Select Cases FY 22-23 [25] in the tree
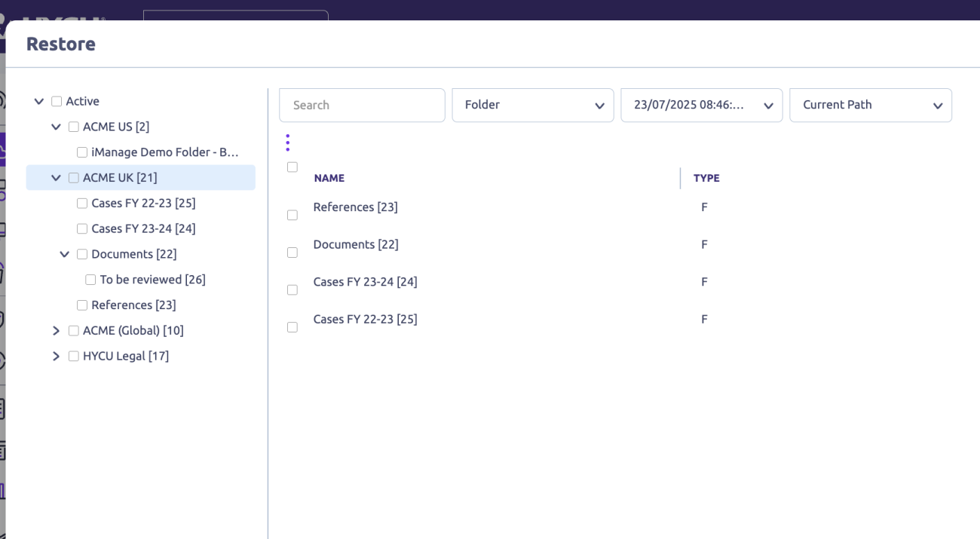The image size is (980, 539). tap(143, 204)
